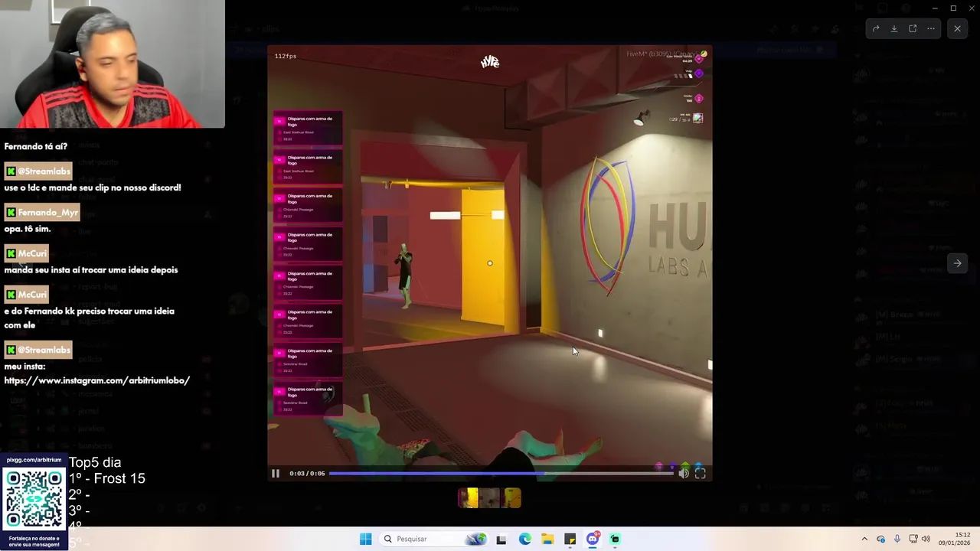Select the first yellow thumbnail in the strip
This screenshot has width=980, height=551.
point(469,498)
